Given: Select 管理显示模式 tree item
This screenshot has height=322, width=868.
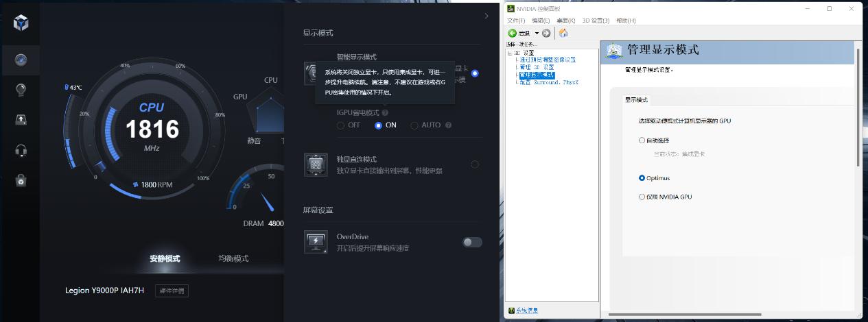Looking at the screenshot, I should pyautogui.click(x=537, y=75).
